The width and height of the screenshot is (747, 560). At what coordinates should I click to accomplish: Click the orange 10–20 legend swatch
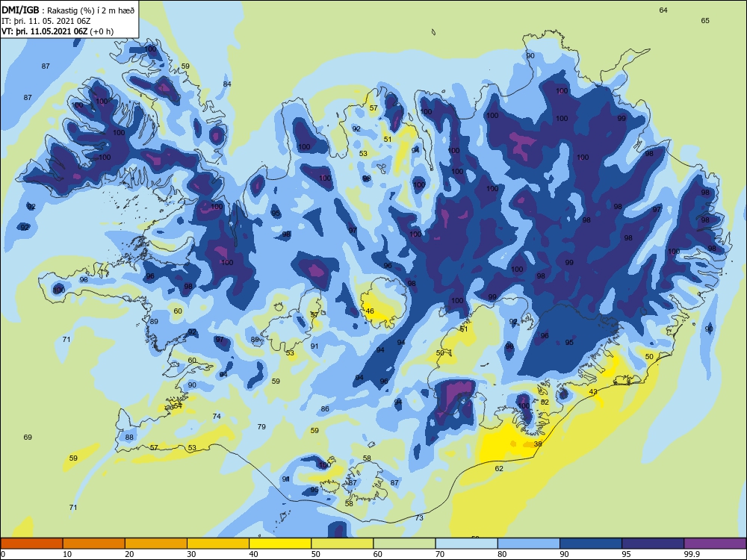94,544
